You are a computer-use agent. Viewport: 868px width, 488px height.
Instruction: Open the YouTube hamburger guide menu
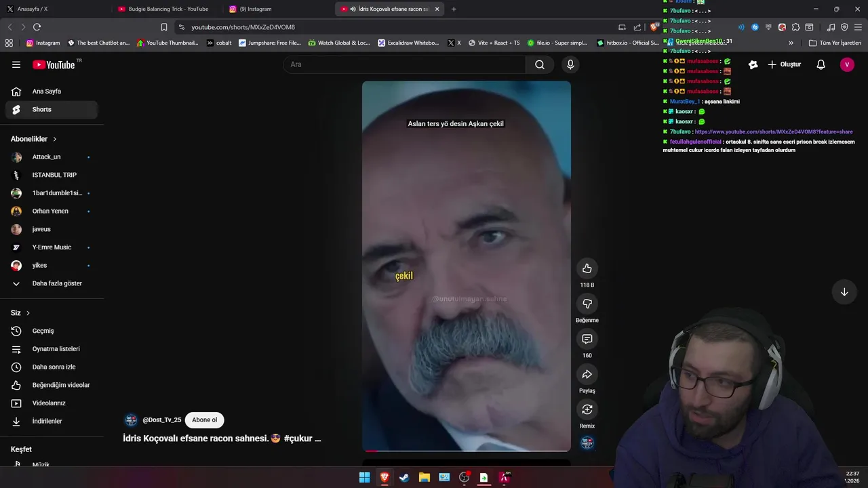point(16,64)
